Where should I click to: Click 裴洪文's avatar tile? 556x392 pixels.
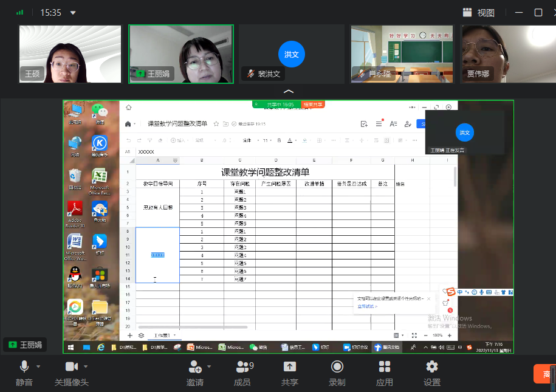pos(291,53)
